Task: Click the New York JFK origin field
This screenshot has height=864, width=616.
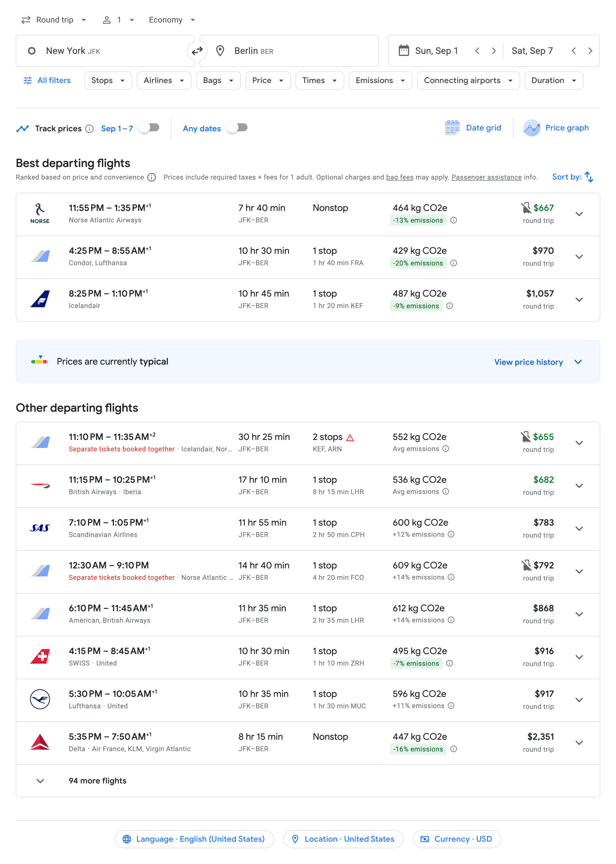Action: click(105, 51)
